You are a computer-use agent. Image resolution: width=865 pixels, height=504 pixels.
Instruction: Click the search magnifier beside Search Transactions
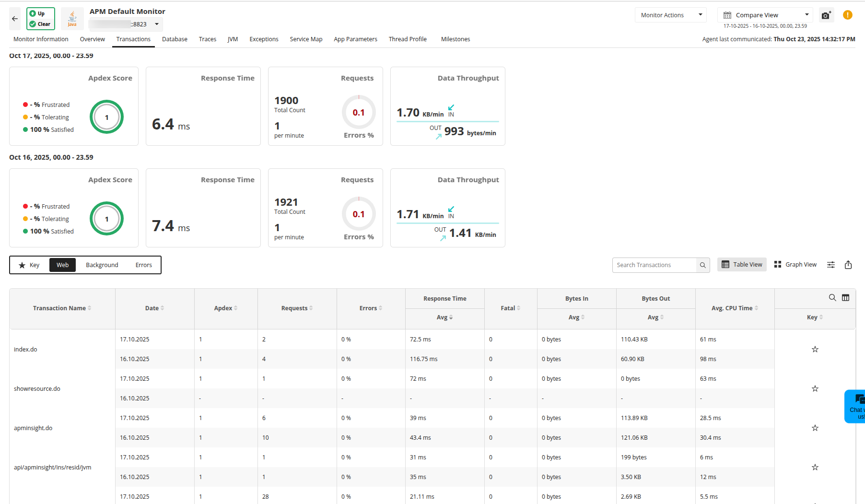point(702,265)
